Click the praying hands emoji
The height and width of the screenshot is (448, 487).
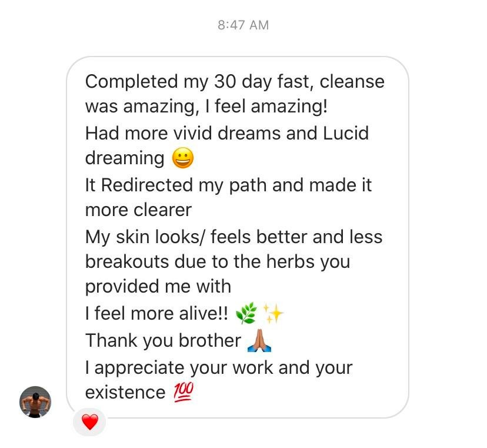[259, 340]
